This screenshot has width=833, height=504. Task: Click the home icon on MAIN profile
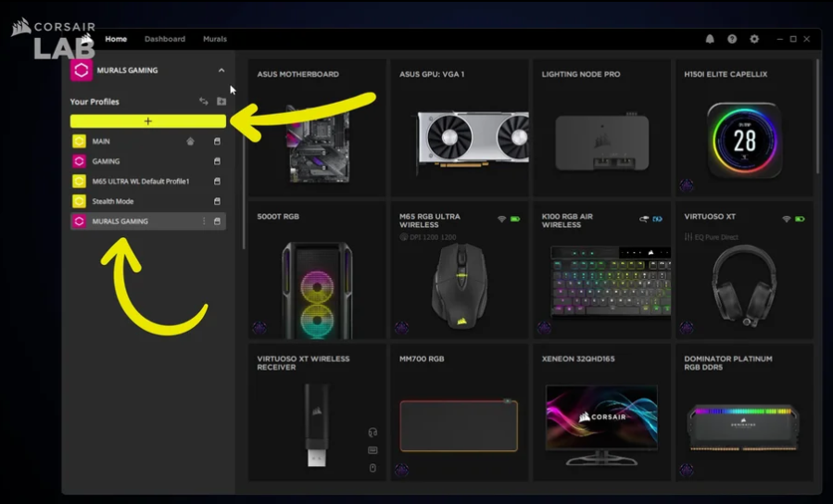coord(190,141)
